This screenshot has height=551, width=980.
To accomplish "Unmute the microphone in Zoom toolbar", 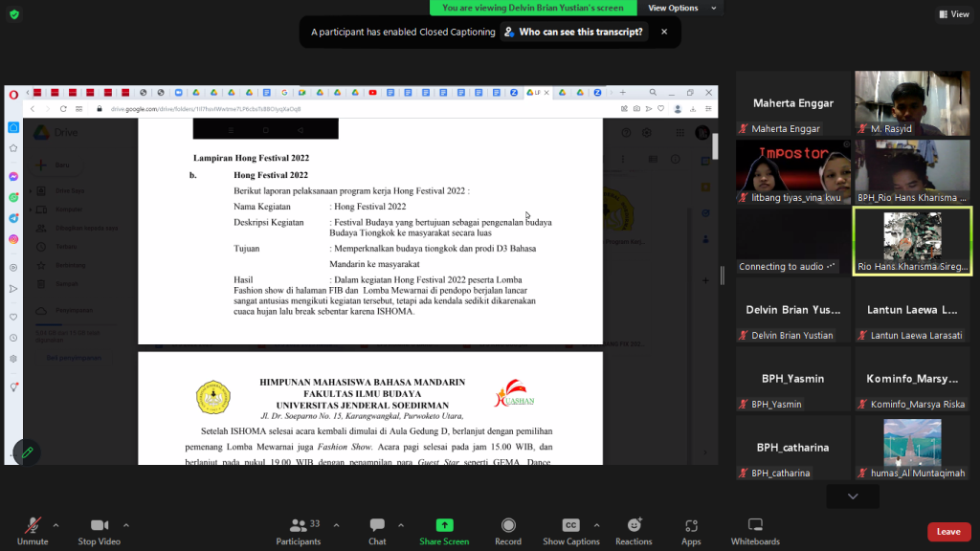I will point(33,532).
